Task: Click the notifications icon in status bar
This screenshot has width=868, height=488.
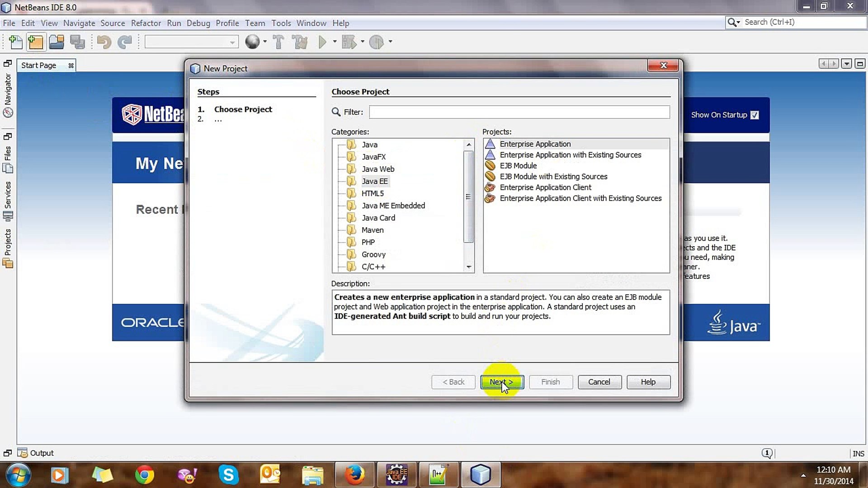Action: pos(767,453)
